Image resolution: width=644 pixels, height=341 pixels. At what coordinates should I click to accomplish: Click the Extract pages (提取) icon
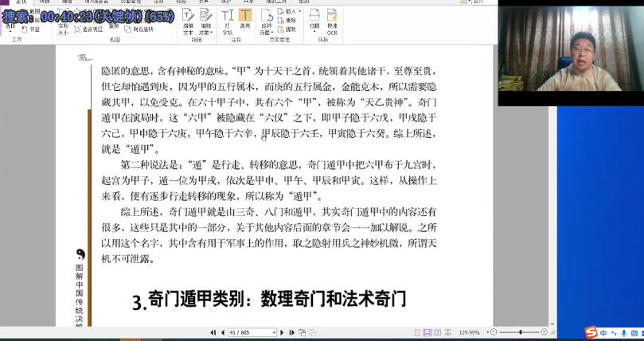(x=289, y=28)
